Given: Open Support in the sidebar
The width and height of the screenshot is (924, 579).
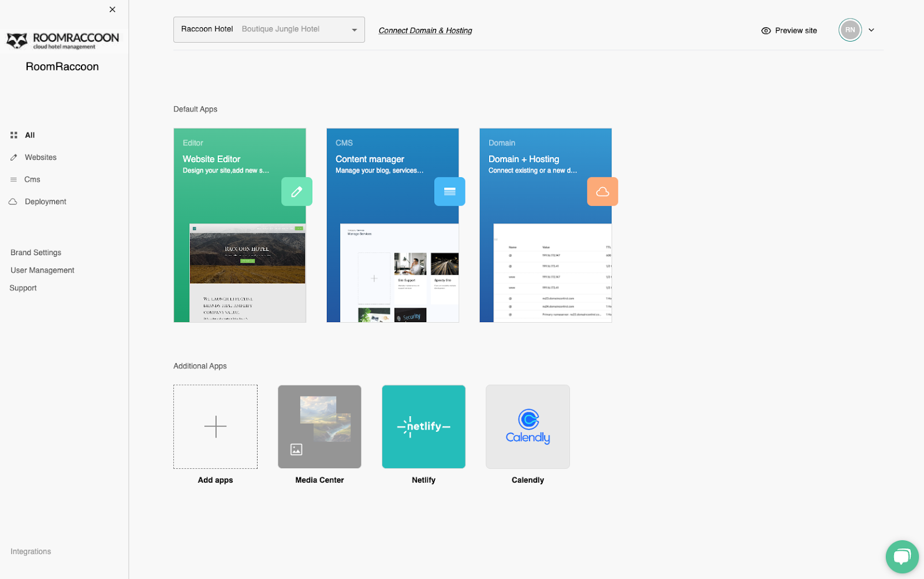Looking at the screenshot, I should coord(23,288).
